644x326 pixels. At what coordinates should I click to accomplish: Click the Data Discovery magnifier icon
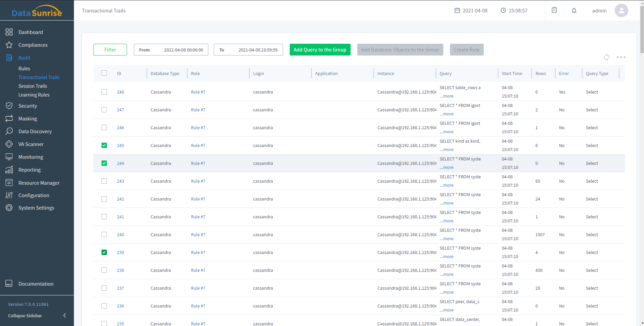[9, 131]
